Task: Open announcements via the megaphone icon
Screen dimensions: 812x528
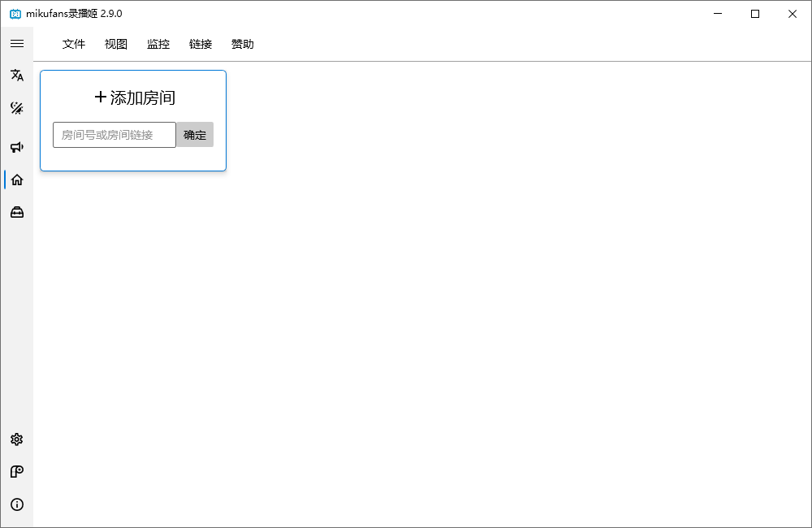Action: click(x=16, y=147)
